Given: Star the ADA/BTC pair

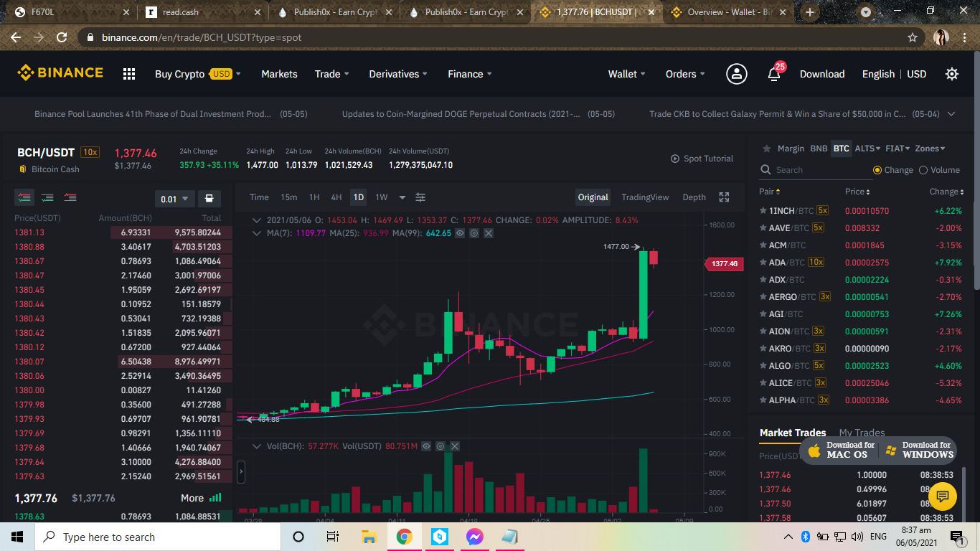Looking at the screenshot, I should pos(763,263).
